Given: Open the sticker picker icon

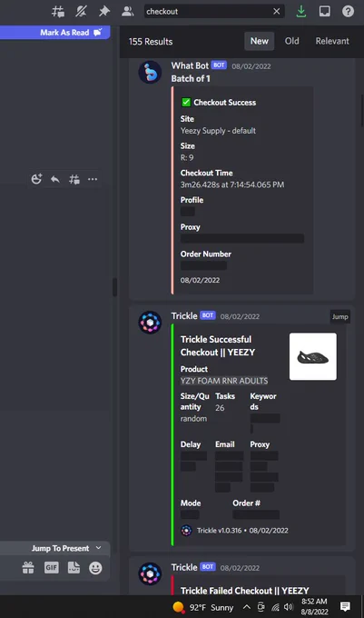Looking at the screenshot, I should tap(74, 568).
